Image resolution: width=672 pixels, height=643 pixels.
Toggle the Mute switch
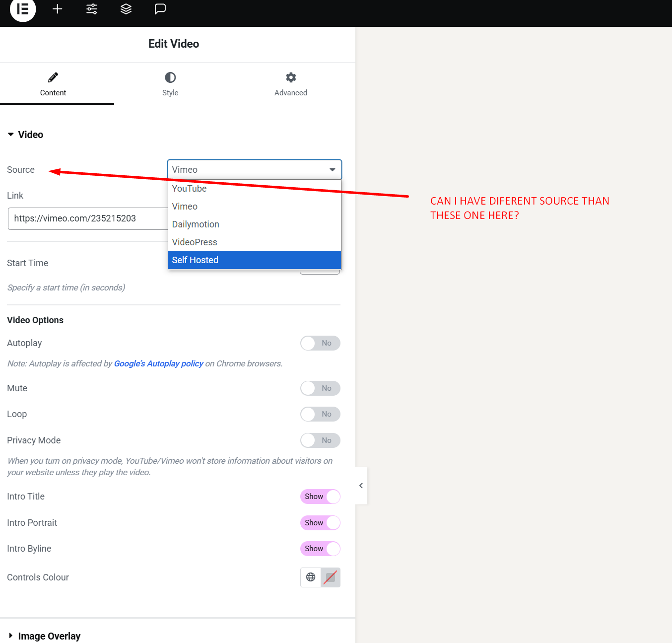(320, 388)
